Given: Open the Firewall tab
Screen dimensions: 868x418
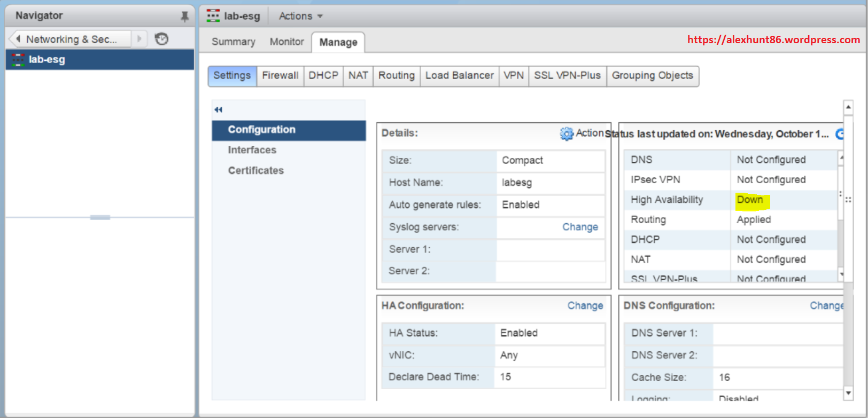Looking at the screenshot, I should (280, 76).
